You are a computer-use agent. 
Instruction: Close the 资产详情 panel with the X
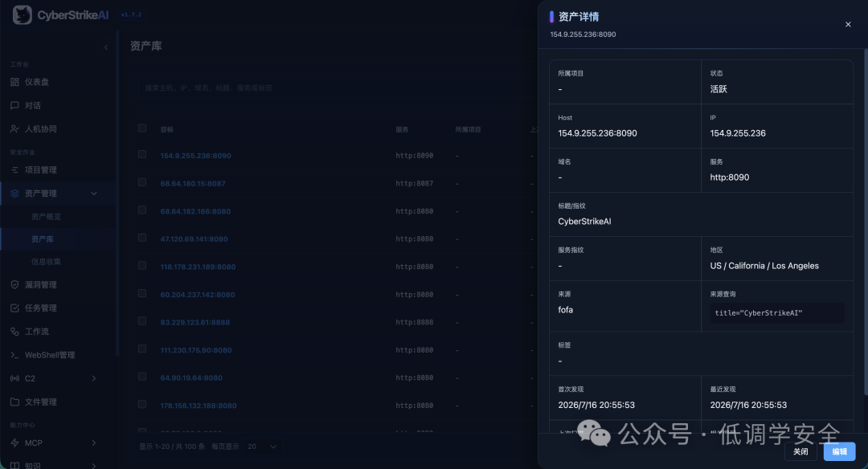[x=848, y=24]
